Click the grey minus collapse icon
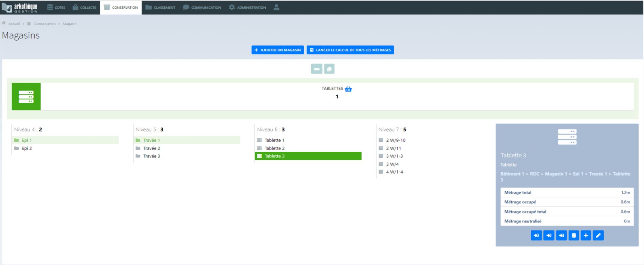Image resolution: width=644 pixels, height=265 pixels. [317, 69]
